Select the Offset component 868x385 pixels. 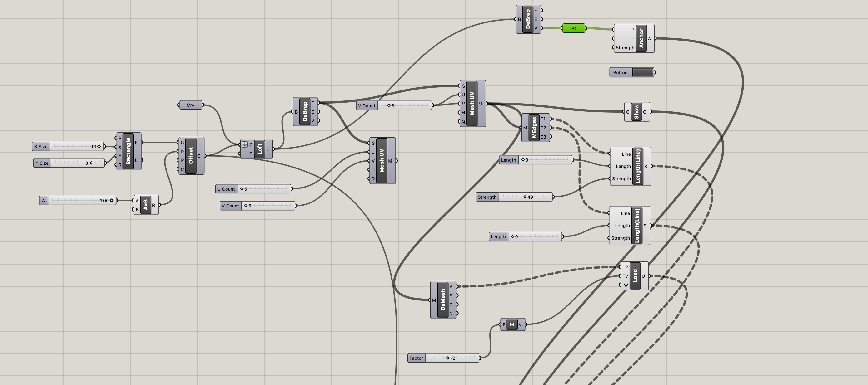190,155
